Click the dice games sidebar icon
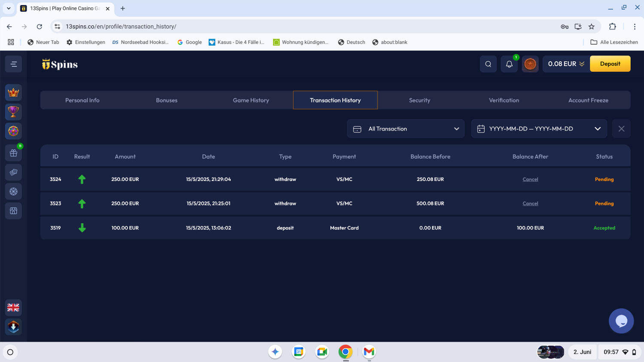Image resolution: width=644 pixels, height=362 pixels. (x=14, y=172)
